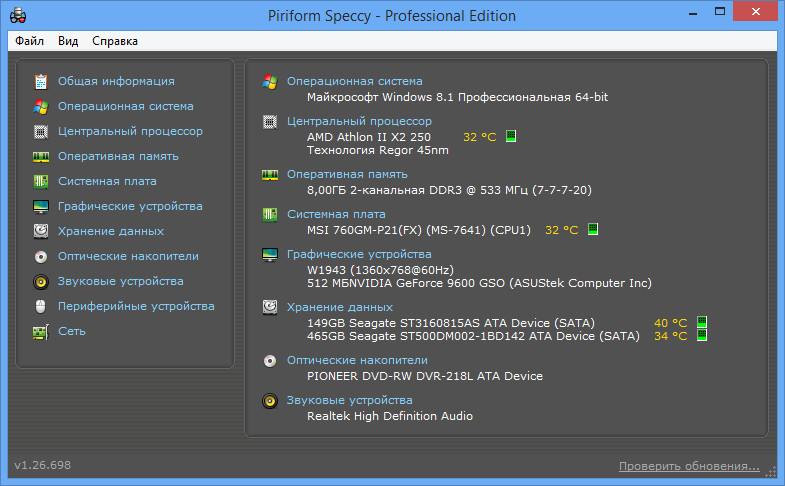This screenshot has height=486, width=785.
Task: Follow the Системная плата heading link in the summary
Action: click(x=336, y=214)
